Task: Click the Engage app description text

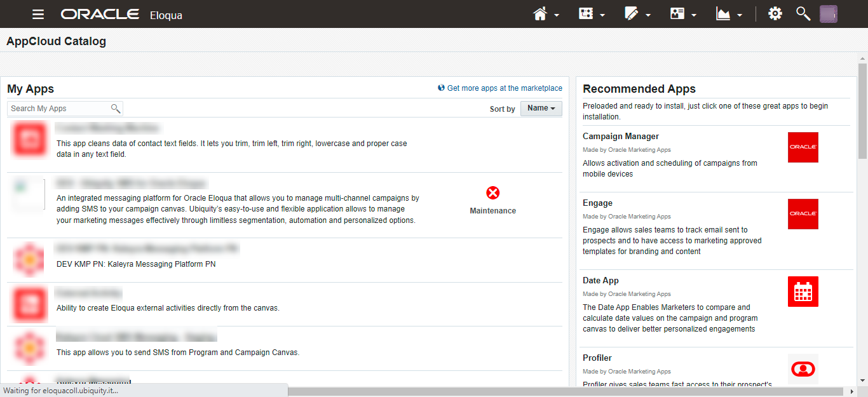Action: point(672,241)
